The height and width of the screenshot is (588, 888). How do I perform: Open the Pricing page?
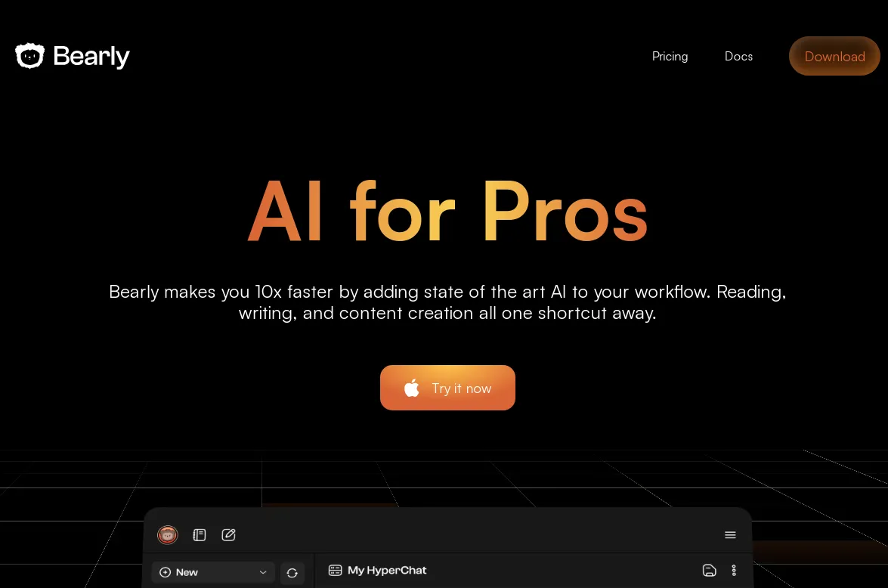pyautogui.click(x=670, y=56)
